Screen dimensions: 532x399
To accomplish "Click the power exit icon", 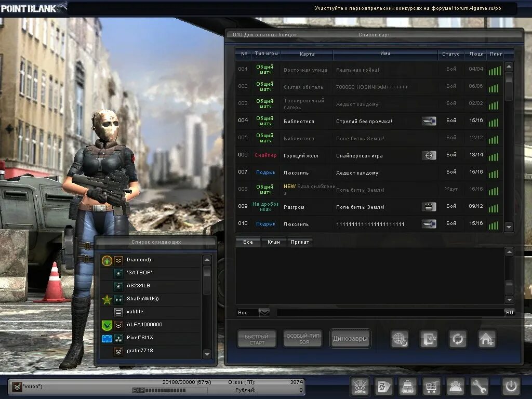I will point(511,387).
